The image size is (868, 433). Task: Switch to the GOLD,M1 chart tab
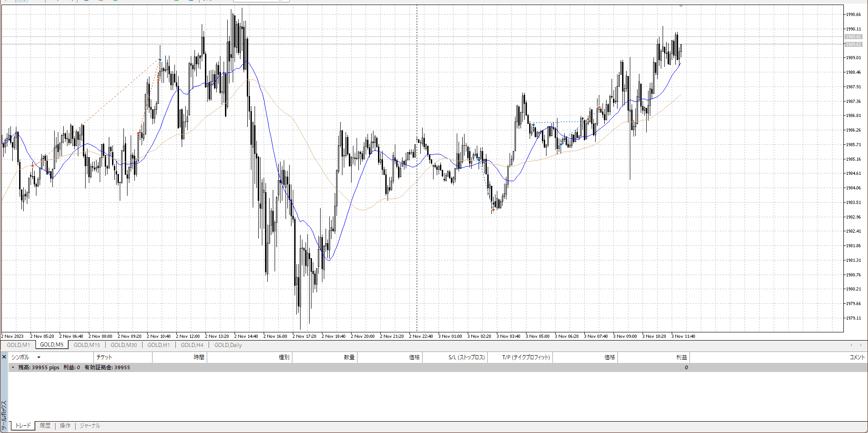(18, 345)
